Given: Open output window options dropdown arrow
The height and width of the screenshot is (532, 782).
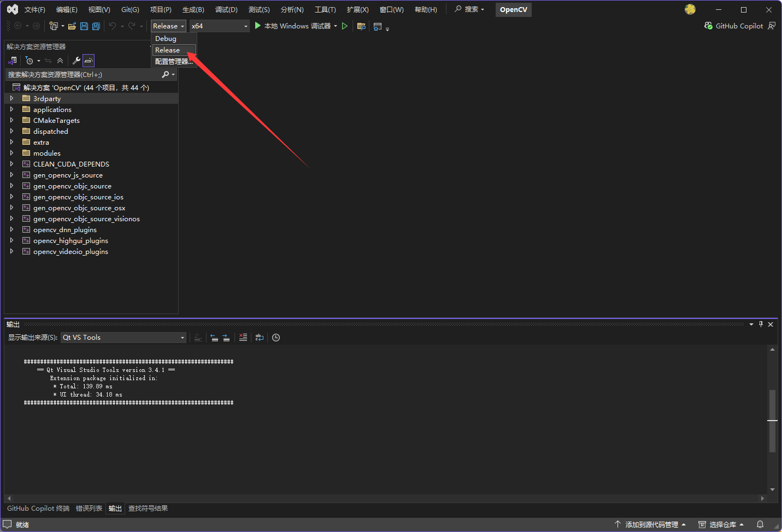Looking at the screenshot, I should [751, 324].
